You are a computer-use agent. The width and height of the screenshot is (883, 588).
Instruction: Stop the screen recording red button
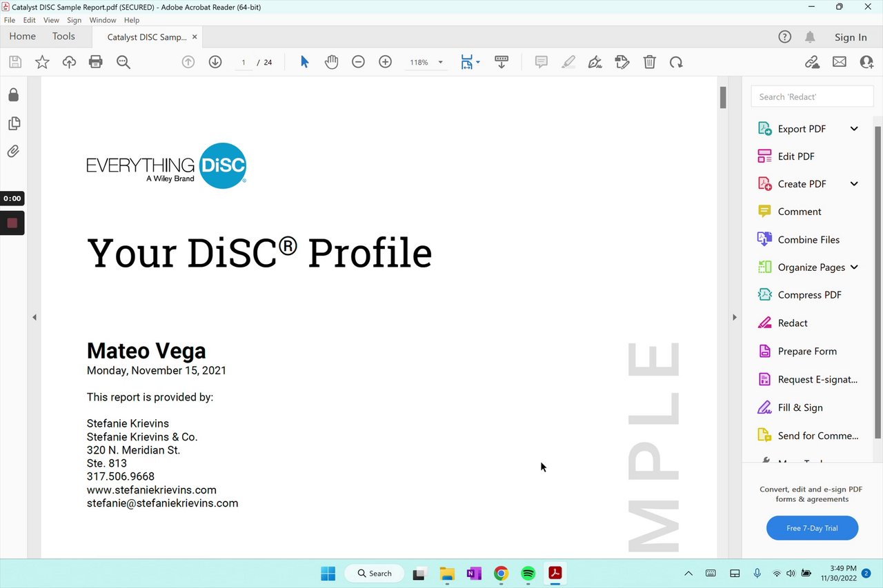pyautogui.click(x=12, y=223)
